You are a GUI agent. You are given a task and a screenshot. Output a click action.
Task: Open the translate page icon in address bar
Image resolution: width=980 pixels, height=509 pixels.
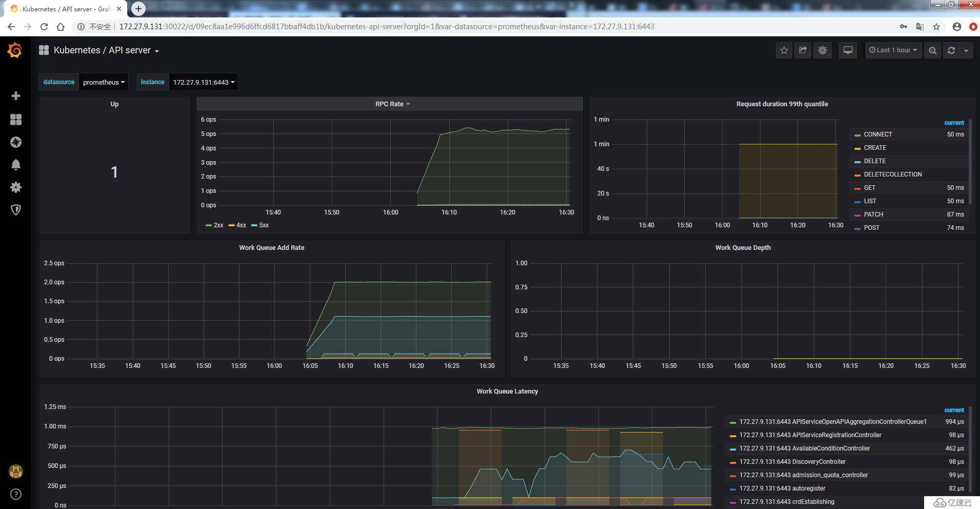920,27
